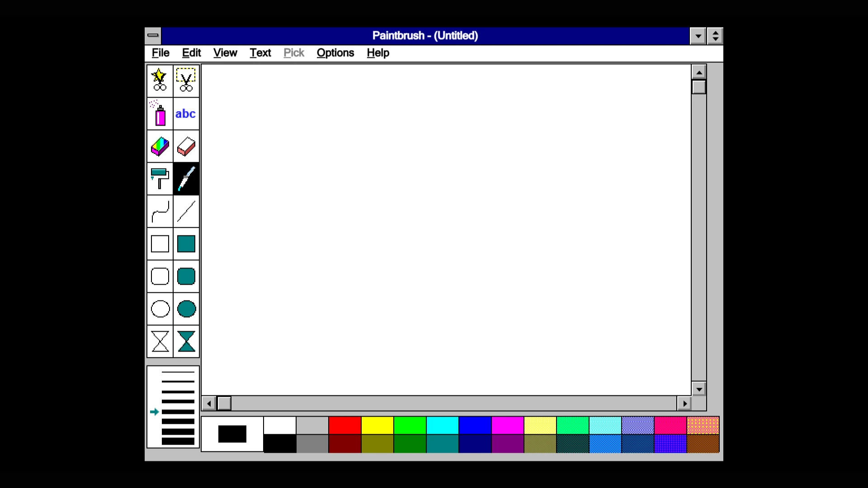
Task: Open the View menu
Action: 225,53
